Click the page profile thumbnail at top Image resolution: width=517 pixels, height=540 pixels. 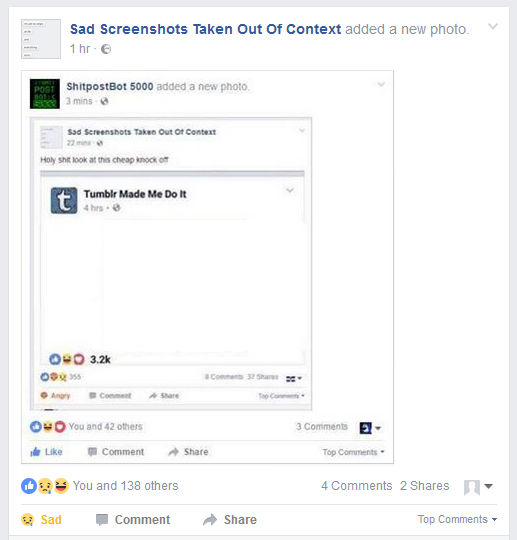click(41, 39)
